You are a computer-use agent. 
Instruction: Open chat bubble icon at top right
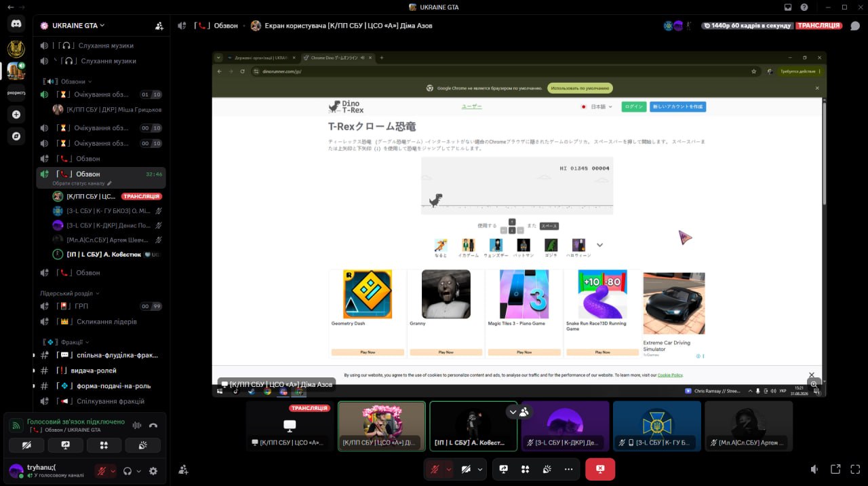pos(856,26)
